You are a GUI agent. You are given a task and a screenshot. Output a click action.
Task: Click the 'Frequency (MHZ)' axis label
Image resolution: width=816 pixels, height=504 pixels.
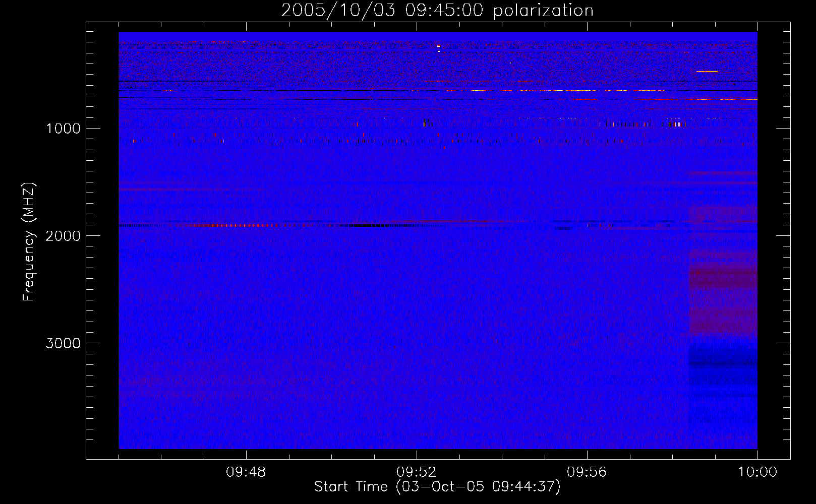(29, 242)
